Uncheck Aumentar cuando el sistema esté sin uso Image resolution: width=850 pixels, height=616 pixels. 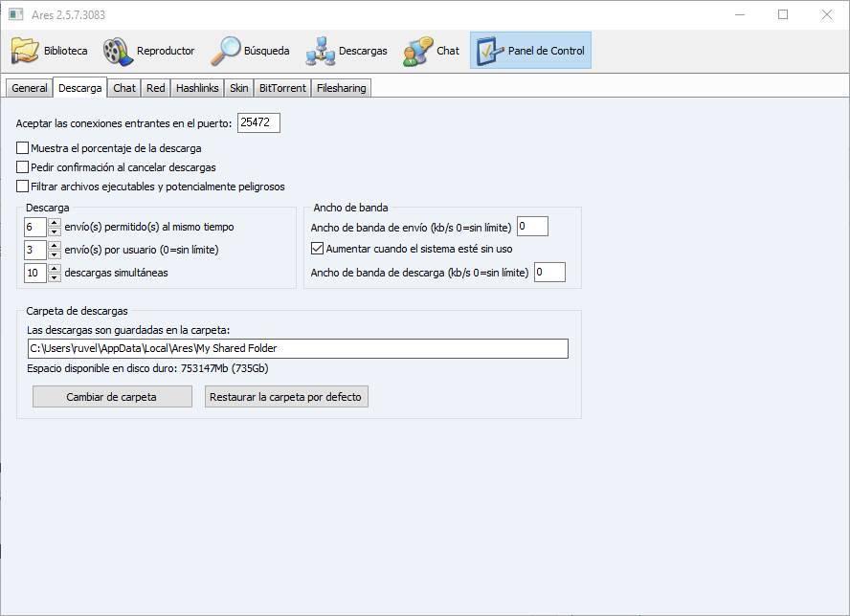point(317,249)
